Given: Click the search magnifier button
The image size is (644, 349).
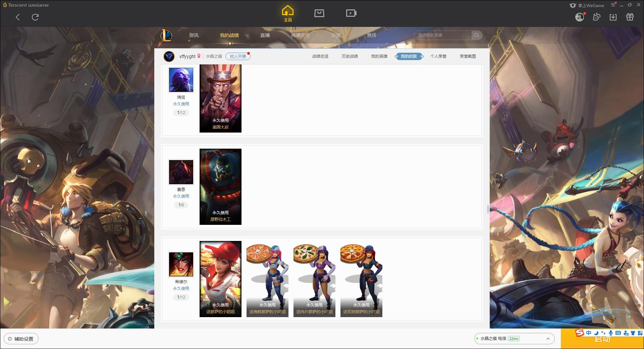Looking at the screenshot, I should pyautogui.click(x=477, y=35).
